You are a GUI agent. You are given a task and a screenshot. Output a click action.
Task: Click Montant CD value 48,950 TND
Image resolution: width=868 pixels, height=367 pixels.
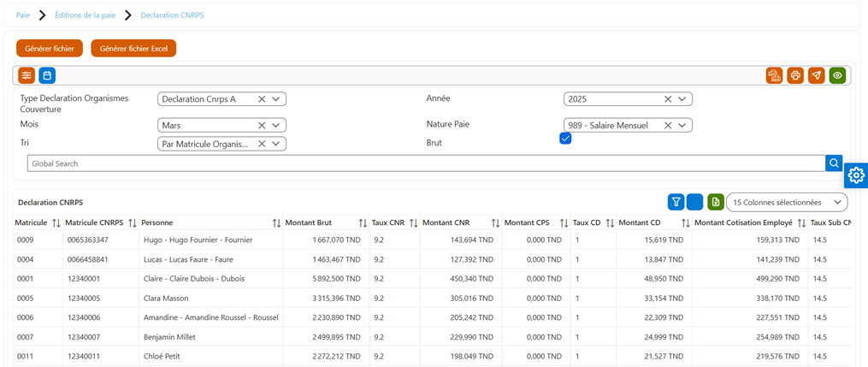coord(664,278)
